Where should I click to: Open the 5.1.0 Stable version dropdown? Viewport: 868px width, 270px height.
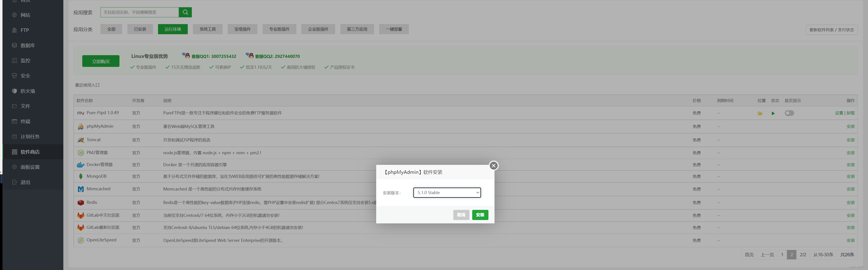(x=447, y=193)
